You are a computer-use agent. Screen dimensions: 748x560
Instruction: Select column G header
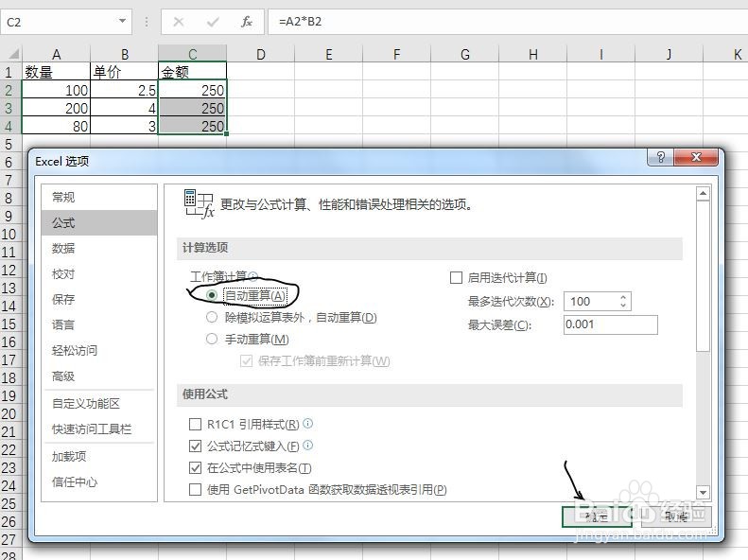(x=465, y=54)
